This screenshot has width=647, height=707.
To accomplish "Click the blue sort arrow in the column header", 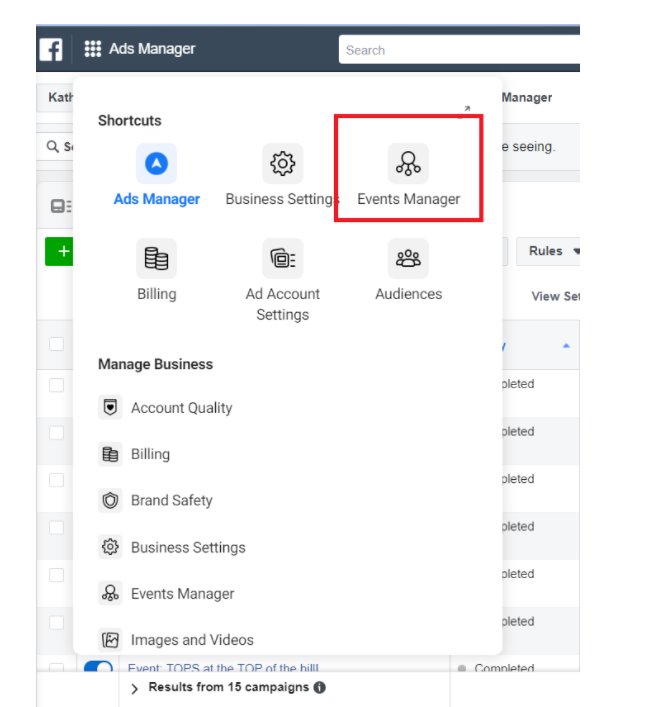I will coord(566,346).
